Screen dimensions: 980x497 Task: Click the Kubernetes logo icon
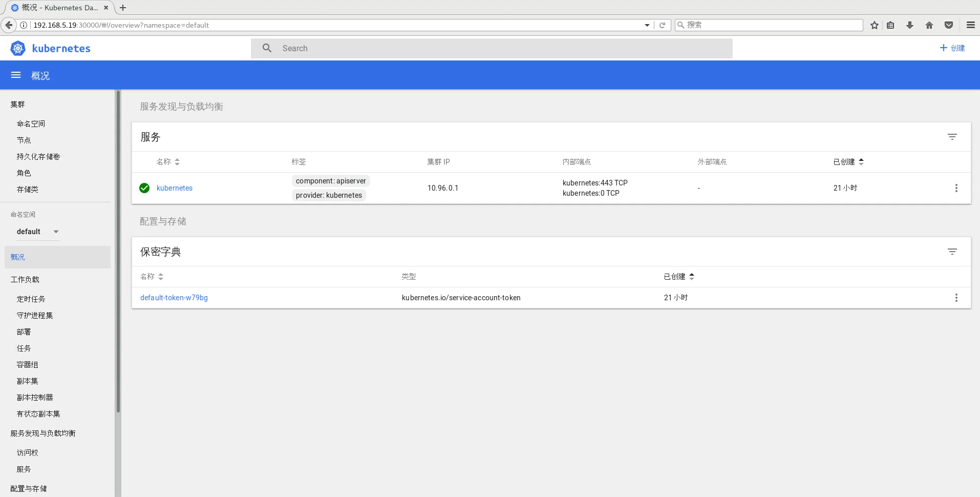pyautogui.click(x=18, y=48)
